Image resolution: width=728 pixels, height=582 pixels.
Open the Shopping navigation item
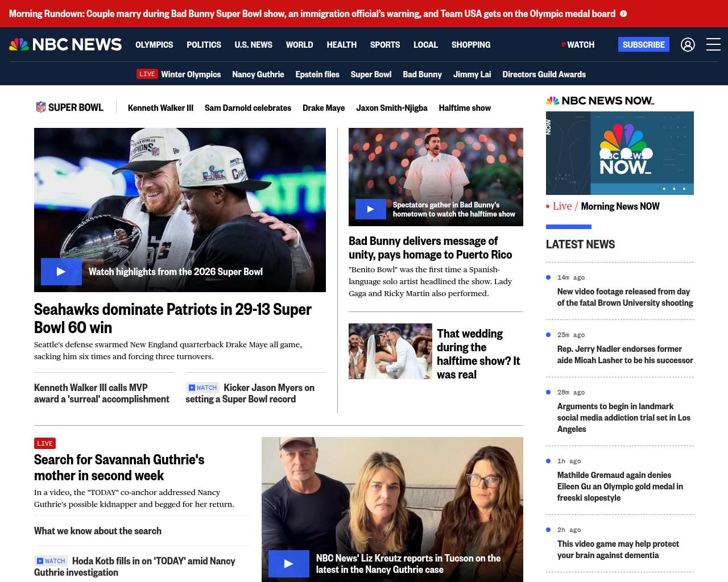470,44
